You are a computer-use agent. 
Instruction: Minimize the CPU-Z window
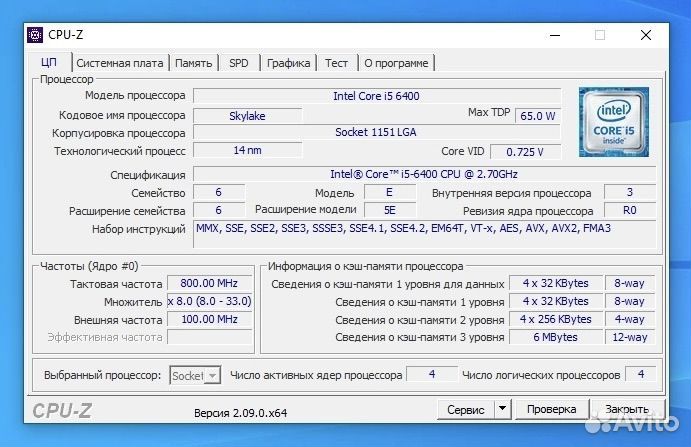pyautogui.click(x=555, y=35)
